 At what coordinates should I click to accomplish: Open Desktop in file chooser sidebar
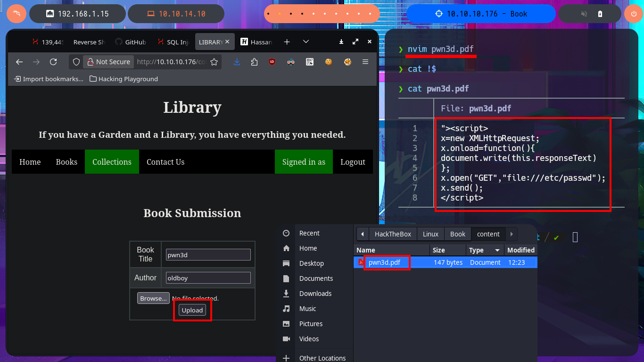click(314, 263)
